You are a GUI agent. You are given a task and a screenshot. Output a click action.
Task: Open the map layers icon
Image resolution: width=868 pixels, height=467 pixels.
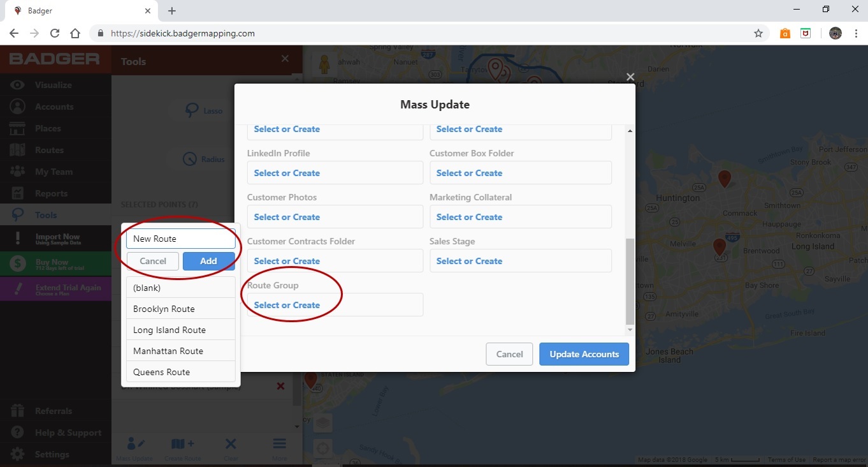[323, 422]
